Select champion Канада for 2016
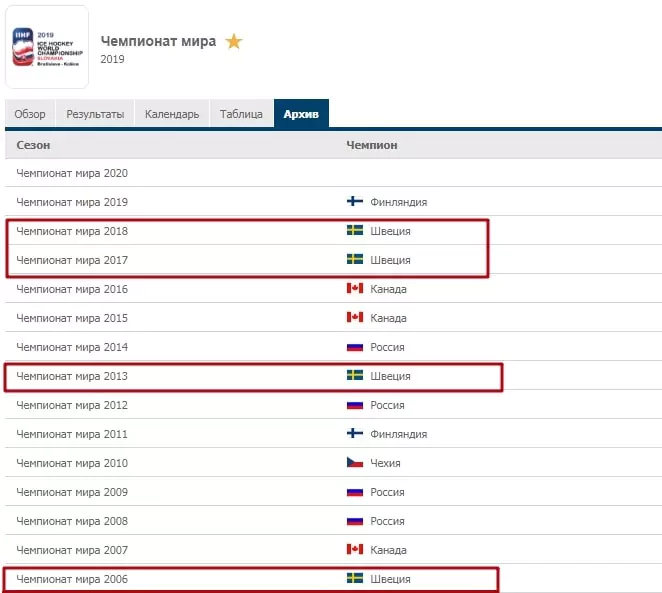662x593 pixels. 388,289
